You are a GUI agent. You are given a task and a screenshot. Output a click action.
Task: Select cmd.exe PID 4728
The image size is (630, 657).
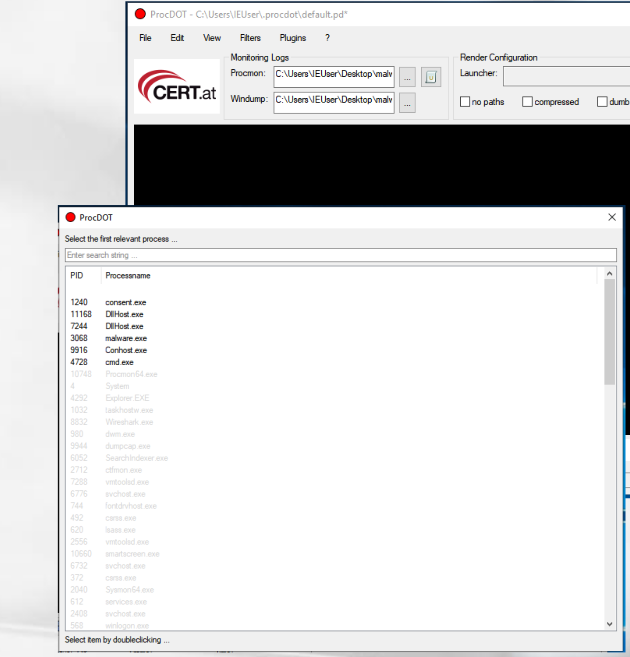pyautogui.click(x=335, y=362)
